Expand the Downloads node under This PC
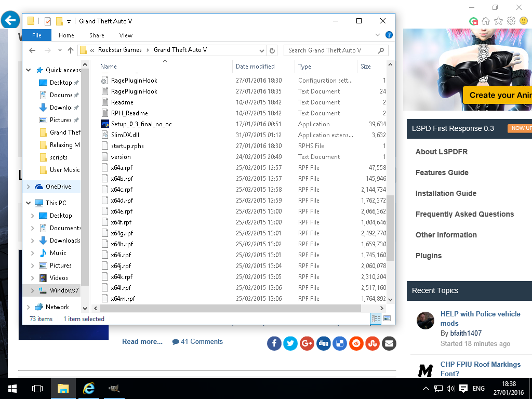 pos(33,241)
